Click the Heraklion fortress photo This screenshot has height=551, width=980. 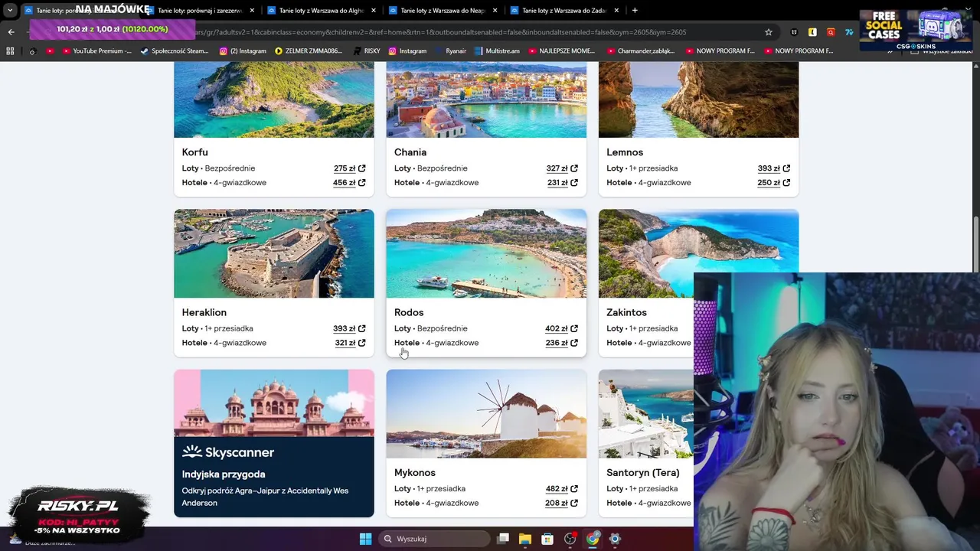tap(274, 253)
